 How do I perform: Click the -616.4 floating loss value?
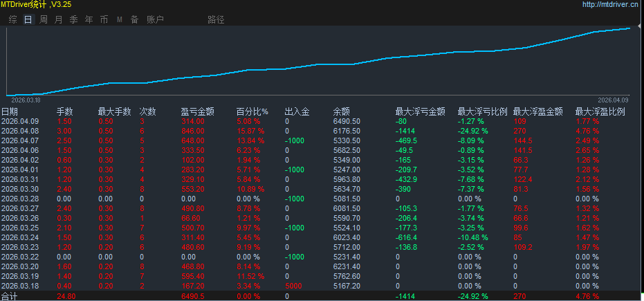[406, 237]
